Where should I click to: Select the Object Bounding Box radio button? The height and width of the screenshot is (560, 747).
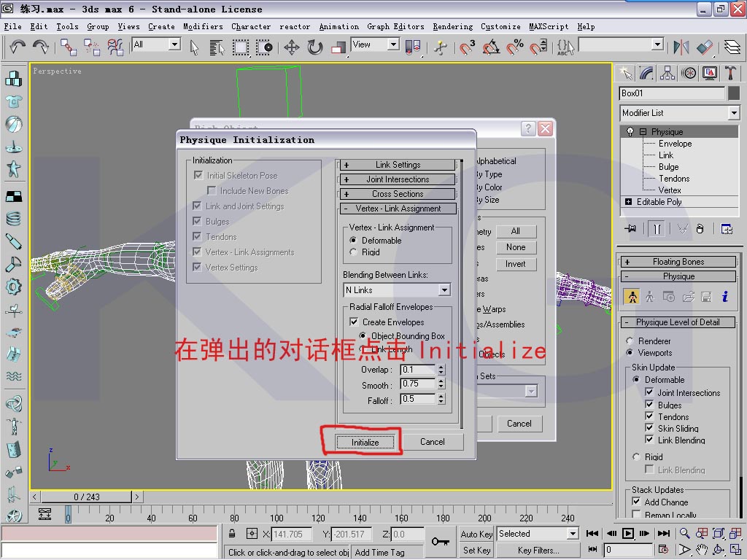pyautogui.click(x=363, y=335)
